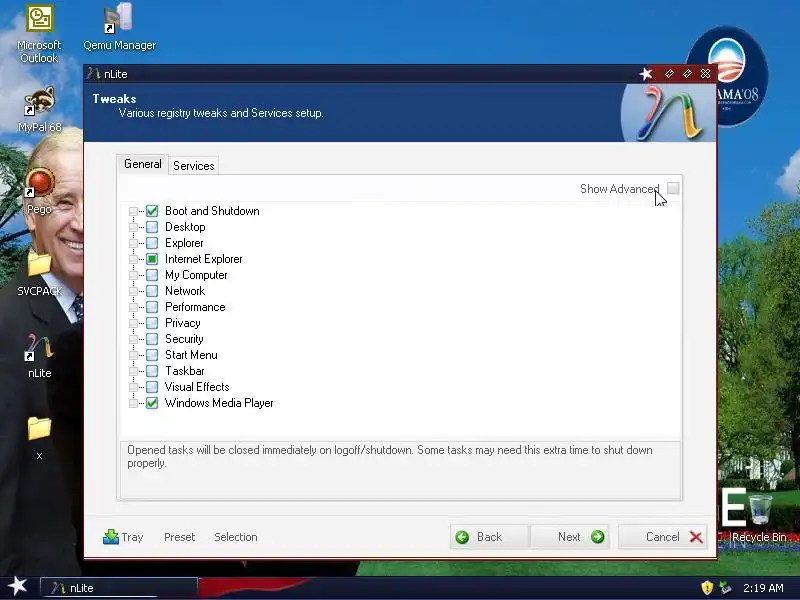Uncheck Boot and Shutdown tweaks
This screenshot has width=800, height=600.
[152, 211]
